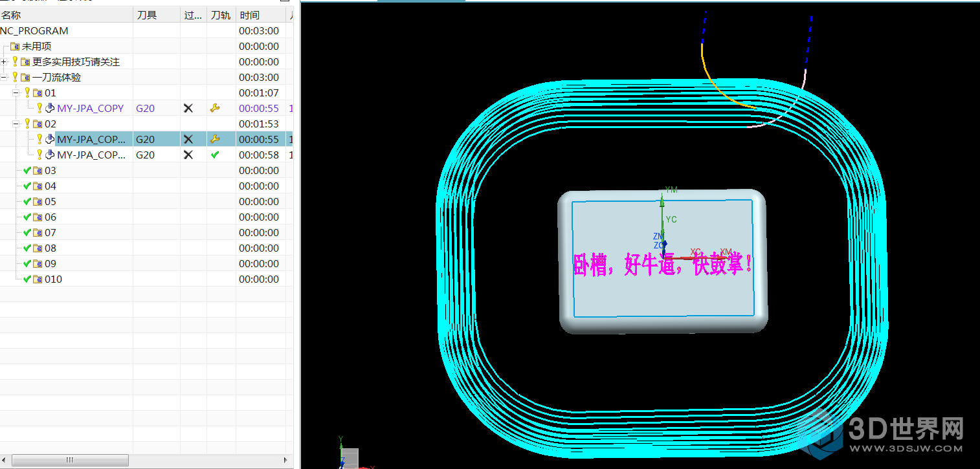Click the green check status icon of 03
The image size is (980, 469).
(27, 171)
